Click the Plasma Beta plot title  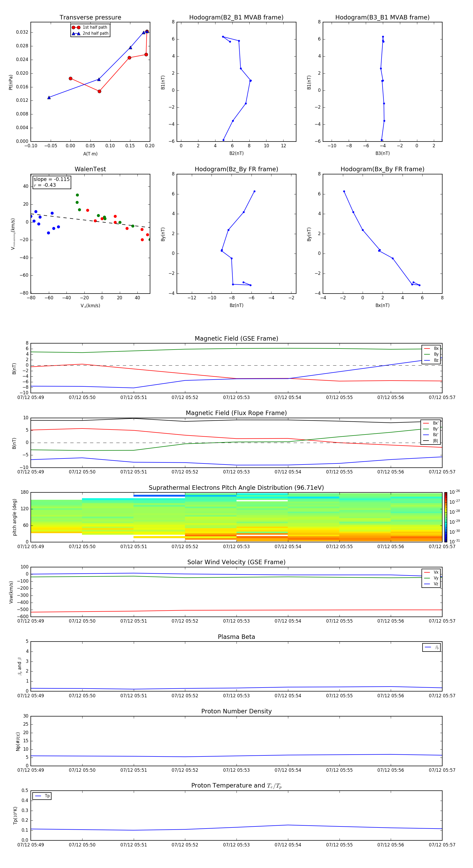tap(236, 637)
